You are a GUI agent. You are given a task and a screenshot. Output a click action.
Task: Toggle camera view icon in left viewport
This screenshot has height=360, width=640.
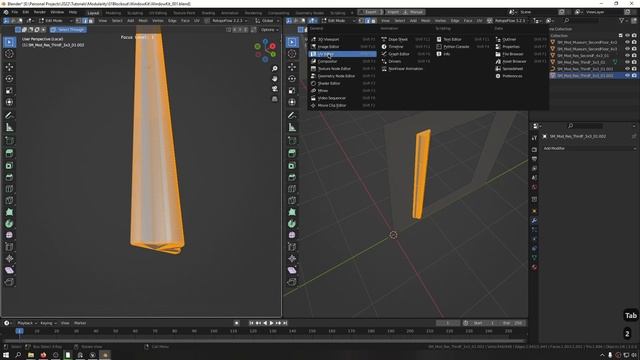pos(275,89)
